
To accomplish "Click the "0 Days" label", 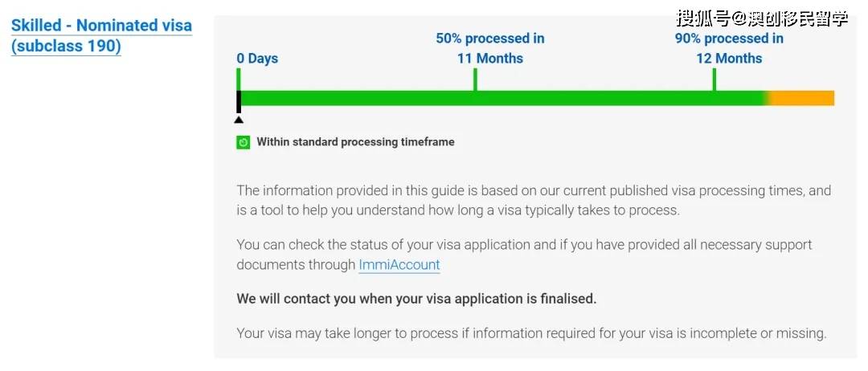I will pyautogui.click(x=257, y=59).
